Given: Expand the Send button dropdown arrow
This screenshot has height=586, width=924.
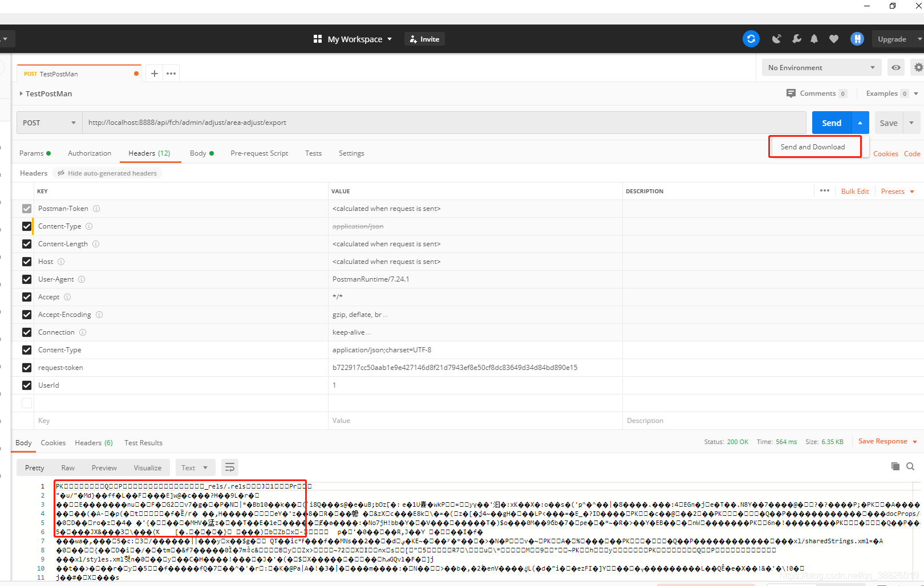Looking at the screenshot, I should [860, 123].
